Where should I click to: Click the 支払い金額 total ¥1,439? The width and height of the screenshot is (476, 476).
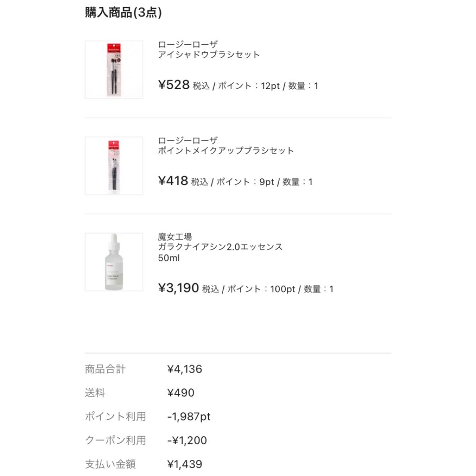coord(184,464)
